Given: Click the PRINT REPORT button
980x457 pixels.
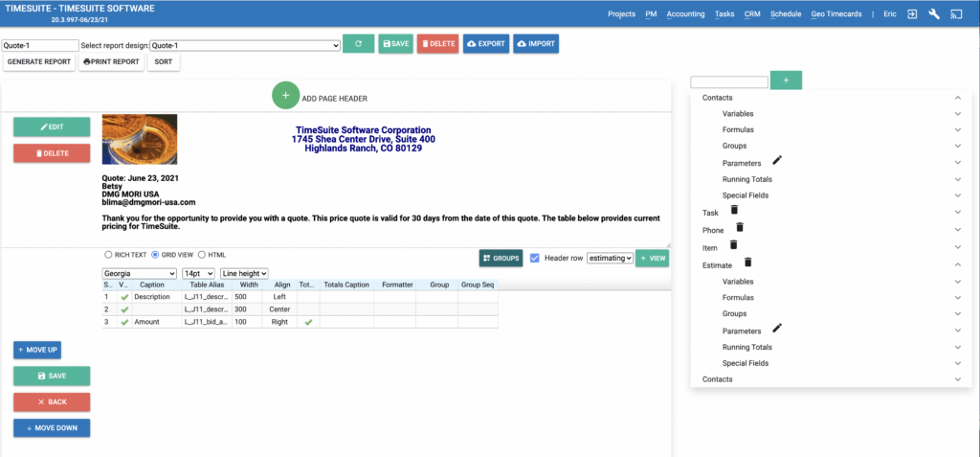Looking at the screenshot, I should pos(111,62).
